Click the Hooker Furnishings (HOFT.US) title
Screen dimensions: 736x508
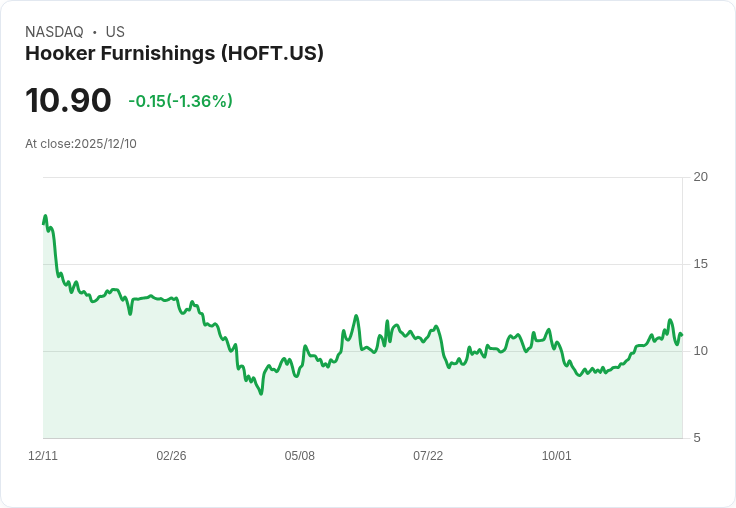click(174, 53)
